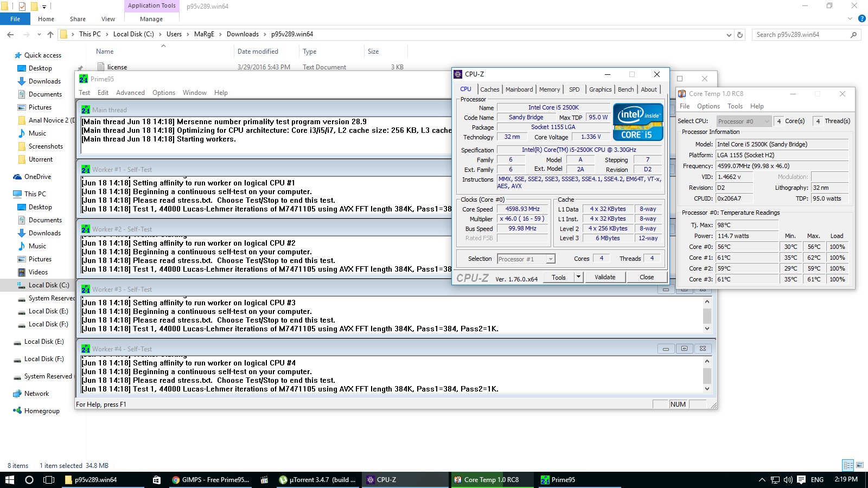Refresh the File Explorer folder view
This screenshot has height=488, width=868.
point(740,35)
